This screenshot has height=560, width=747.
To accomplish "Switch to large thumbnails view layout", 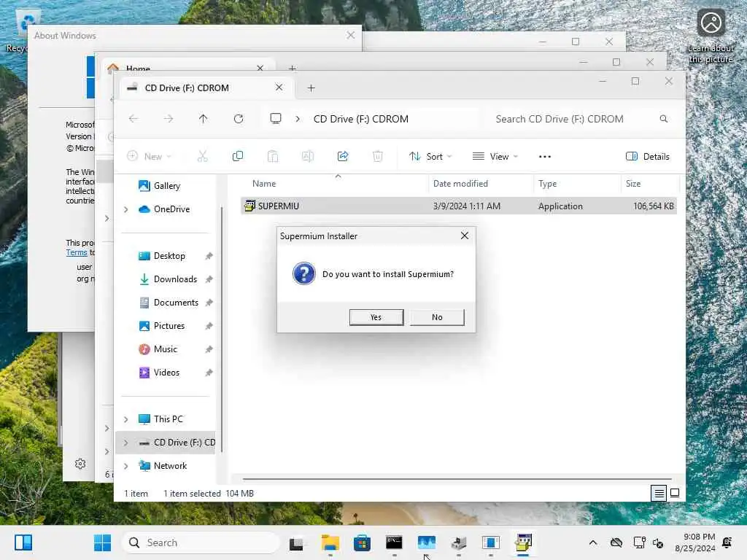I will pos(675,494).
